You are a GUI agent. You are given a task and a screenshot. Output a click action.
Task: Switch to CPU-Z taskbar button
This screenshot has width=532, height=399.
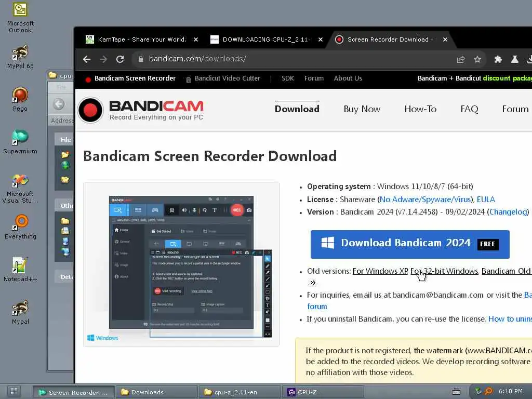click(x=323, y=392)
